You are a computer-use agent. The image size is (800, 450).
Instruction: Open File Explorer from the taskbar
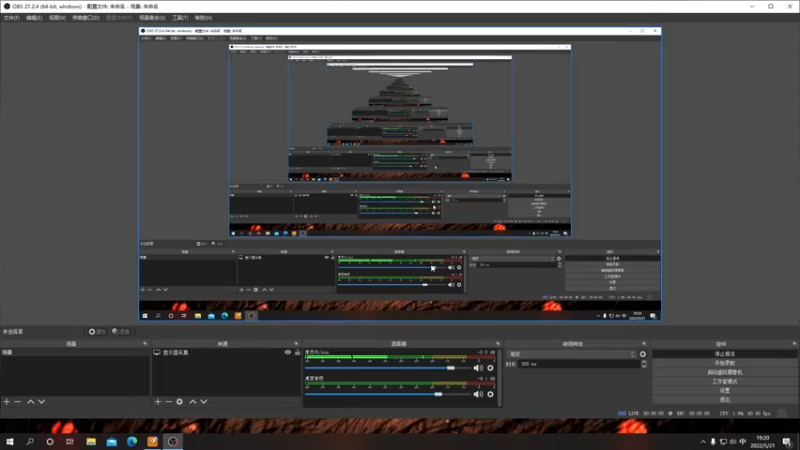91,441
